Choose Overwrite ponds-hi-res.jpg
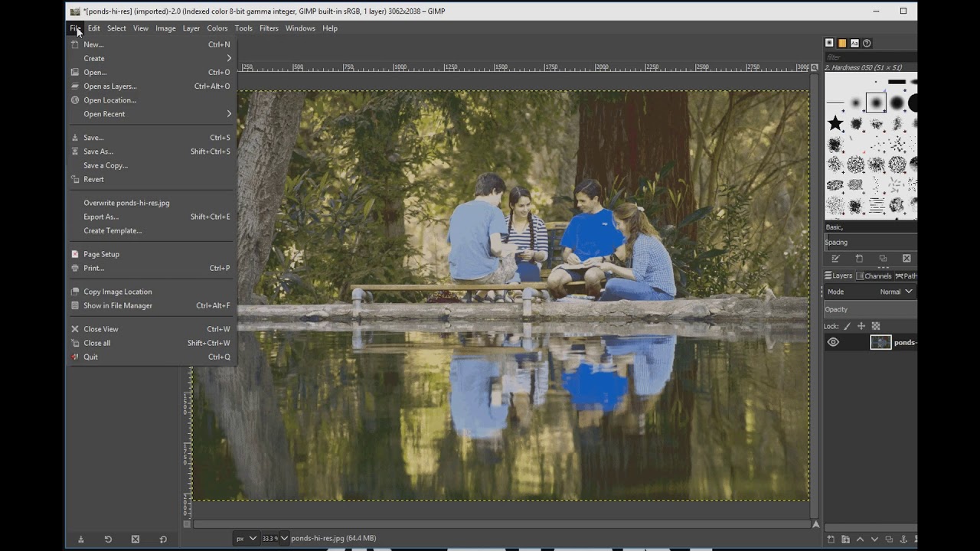Image resolution: width=980 pixels, height=551 pixels. (152, 203)
